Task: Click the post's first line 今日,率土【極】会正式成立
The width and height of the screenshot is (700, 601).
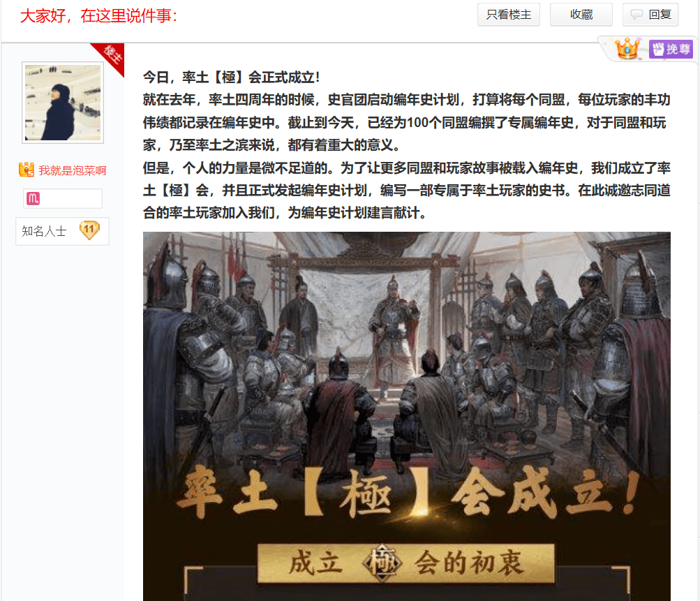Action: pos(231,77)
